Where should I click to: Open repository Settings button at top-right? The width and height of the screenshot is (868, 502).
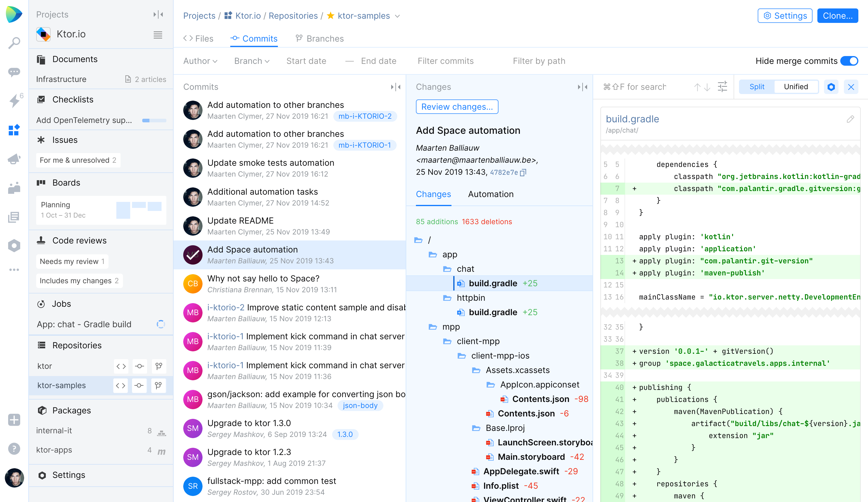(x=785, y=16)
